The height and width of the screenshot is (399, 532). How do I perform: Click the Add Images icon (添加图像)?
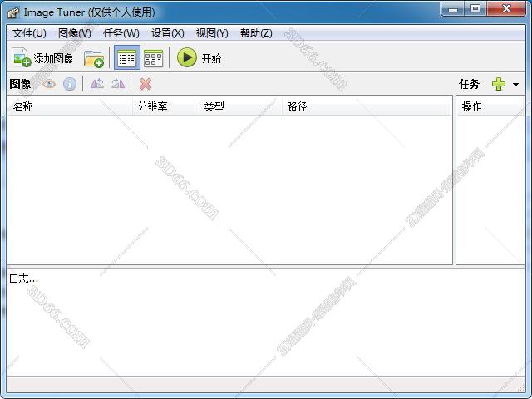point(21,57)
